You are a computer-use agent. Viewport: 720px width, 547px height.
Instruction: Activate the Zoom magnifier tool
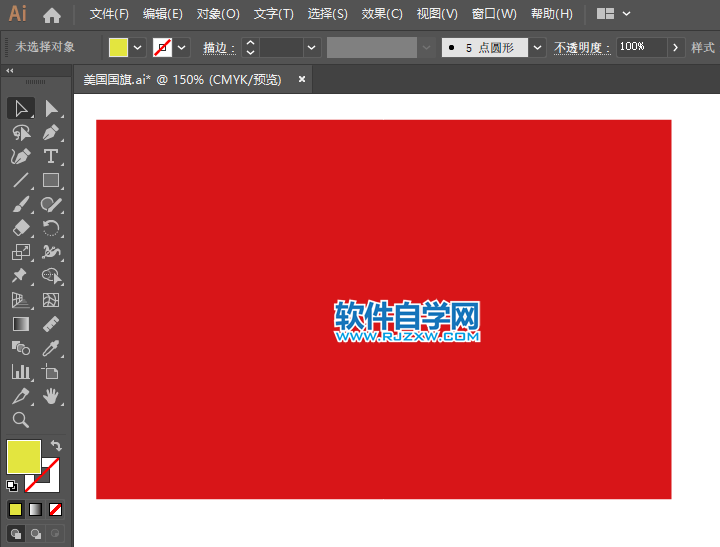[20, 420]
